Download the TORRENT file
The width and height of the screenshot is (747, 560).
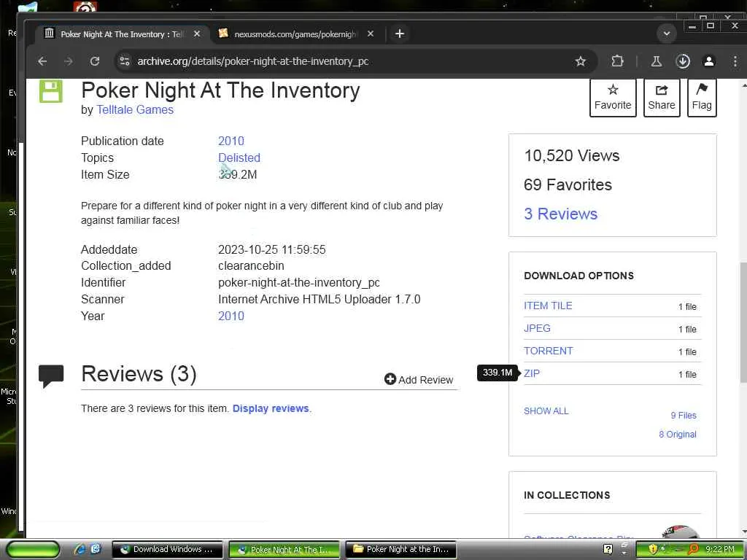[549, 351]
